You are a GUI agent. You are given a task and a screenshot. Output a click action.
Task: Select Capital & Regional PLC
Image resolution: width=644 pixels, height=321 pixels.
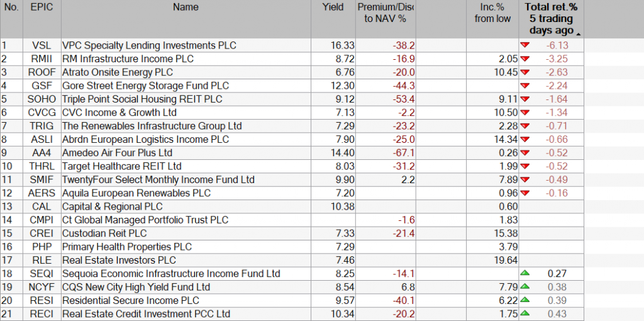112,206
